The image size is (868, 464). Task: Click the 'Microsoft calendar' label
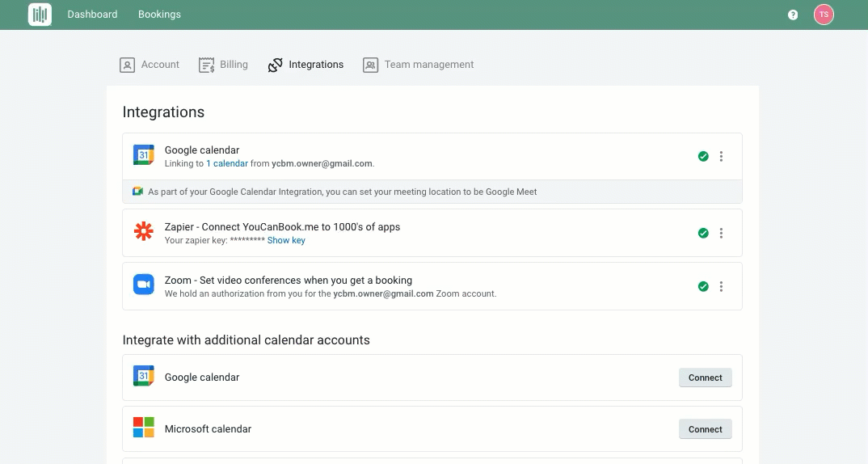click(209, 429)
